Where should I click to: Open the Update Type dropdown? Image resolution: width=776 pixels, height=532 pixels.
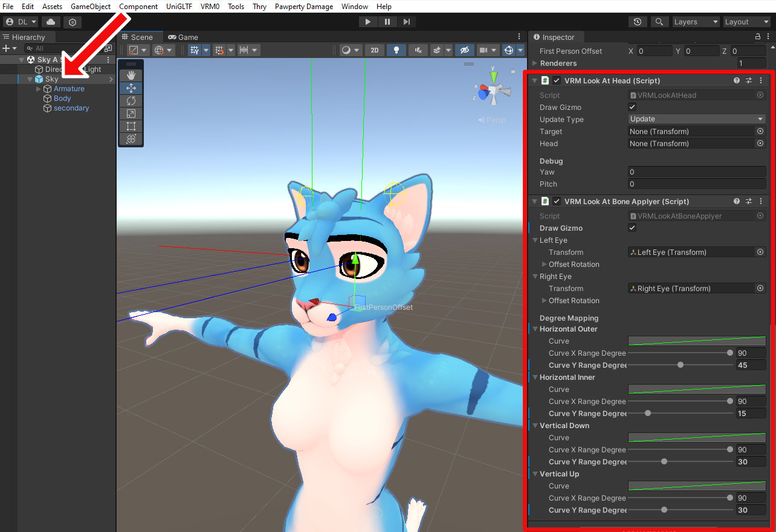697,119
